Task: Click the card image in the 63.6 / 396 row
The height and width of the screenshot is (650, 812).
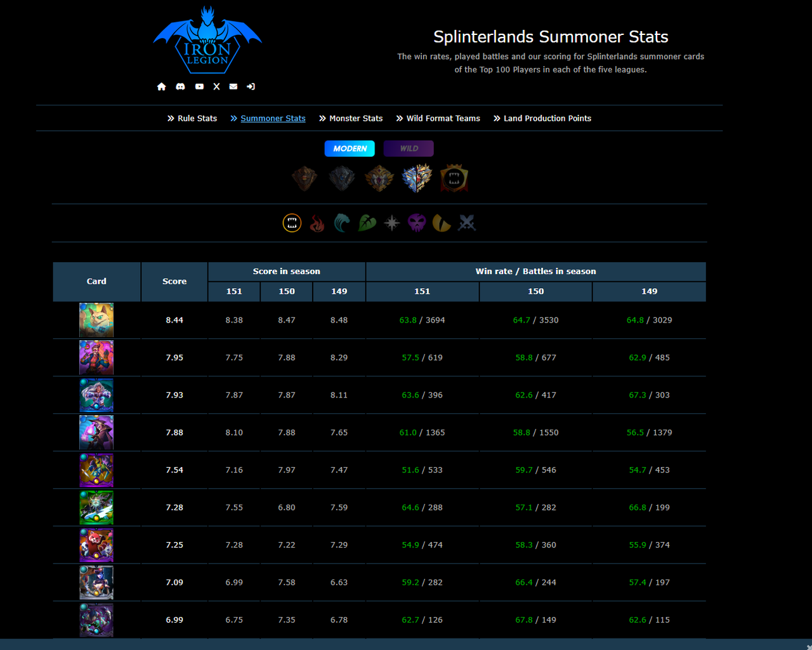Action: point(96,395)
